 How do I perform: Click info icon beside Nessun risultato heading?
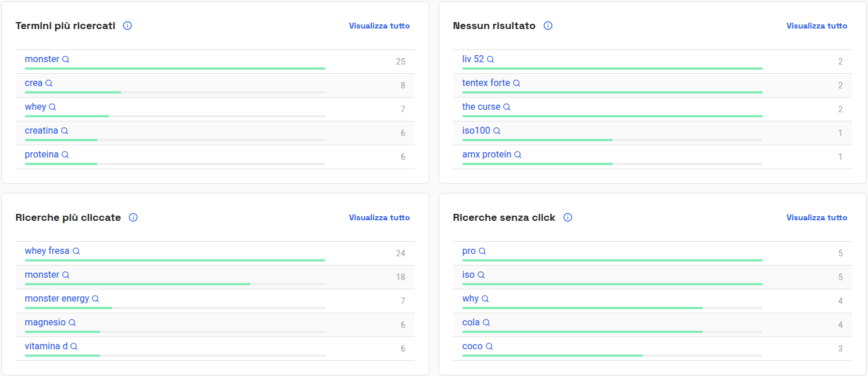click(x=548, y=26)
